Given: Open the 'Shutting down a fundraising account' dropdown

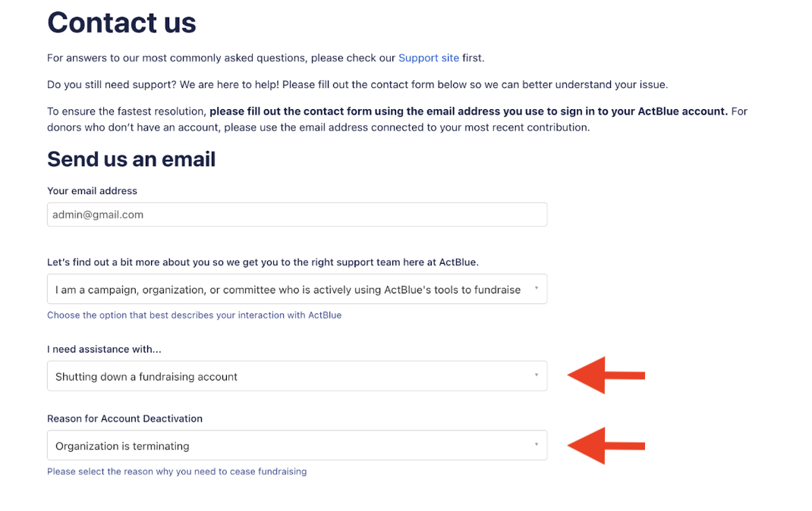Looking at the screenshot, I should (x=288, y=377).
